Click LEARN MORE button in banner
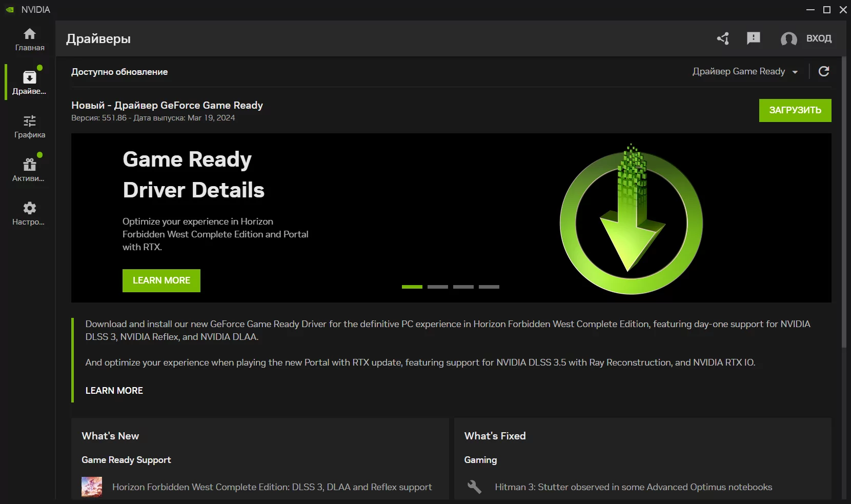851x504 pixels. tap(161, 280)
